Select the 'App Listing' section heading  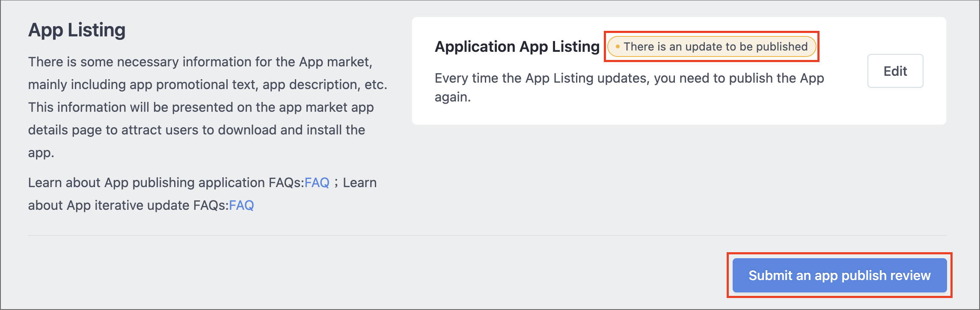coord(77,30)
